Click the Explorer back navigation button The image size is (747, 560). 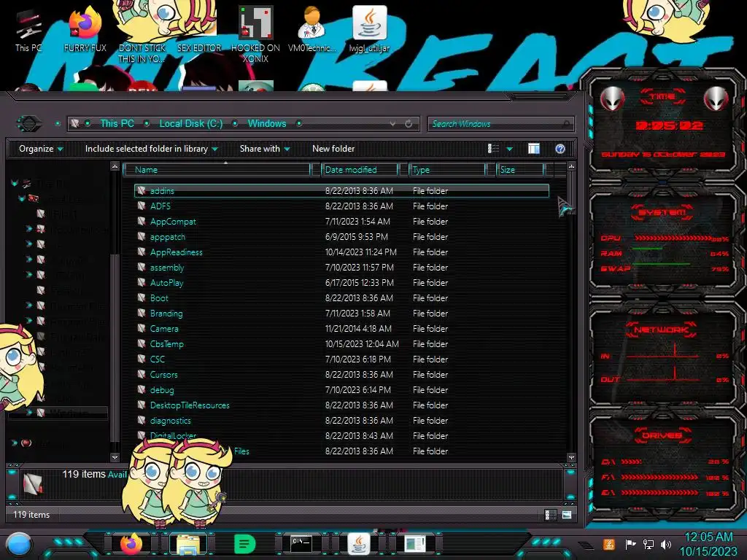29,124
